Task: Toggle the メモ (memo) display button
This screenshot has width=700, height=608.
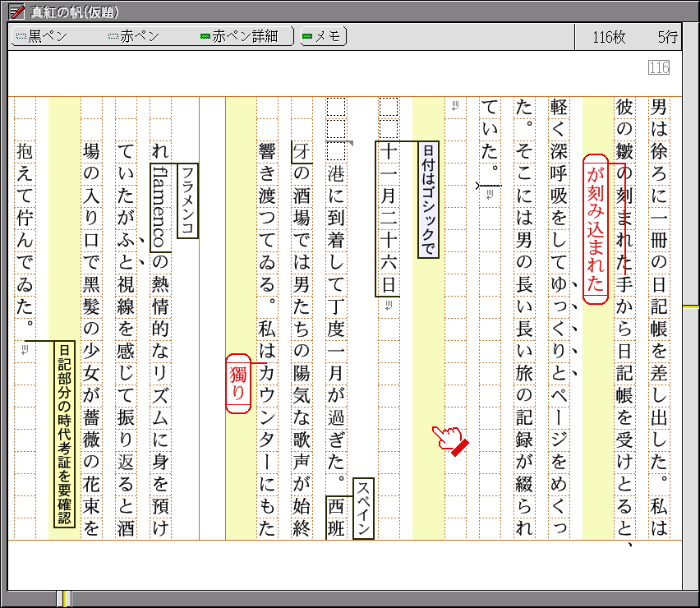Action: click(323, 36)
